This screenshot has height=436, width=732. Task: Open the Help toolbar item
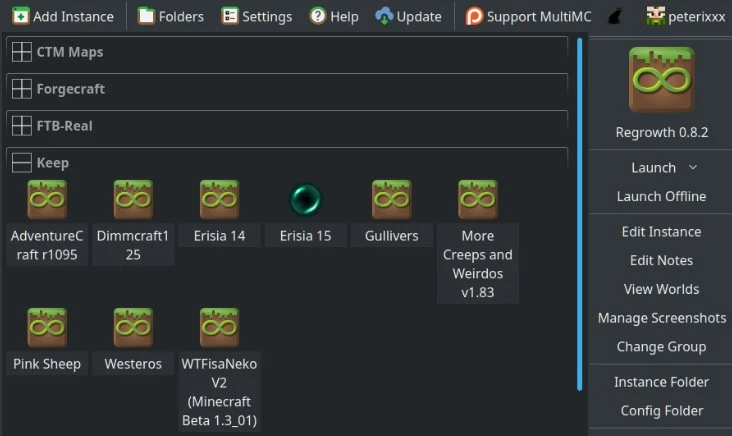(x=334, y=16)
